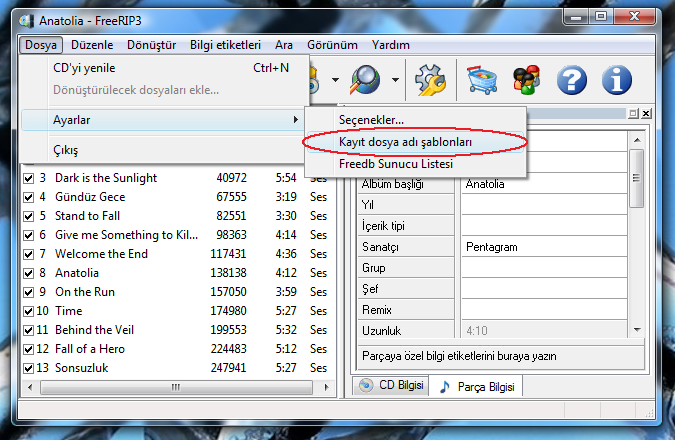
Task: Expand dropdown arrow next to search globe icon
Action: (395, 80)
